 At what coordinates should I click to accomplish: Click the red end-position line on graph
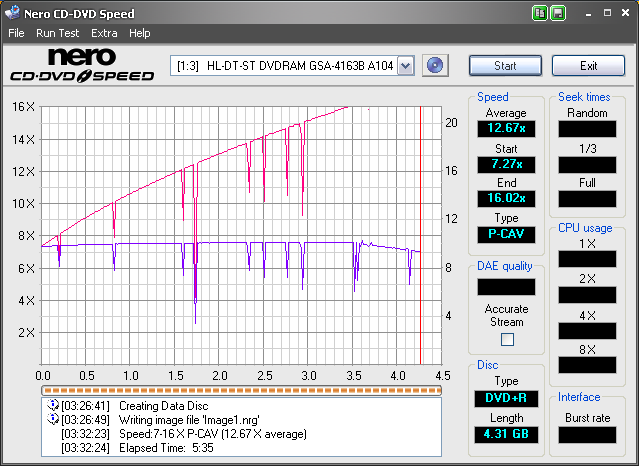(x=420, y=235)
